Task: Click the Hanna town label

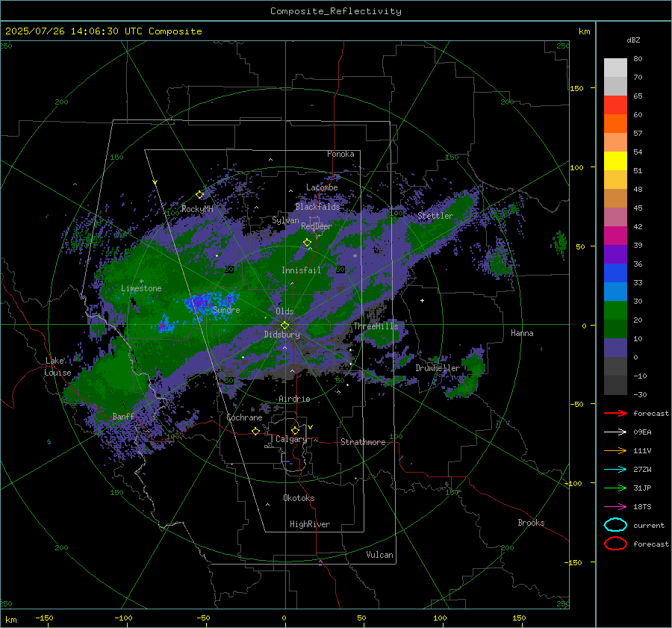Action: 522,333
